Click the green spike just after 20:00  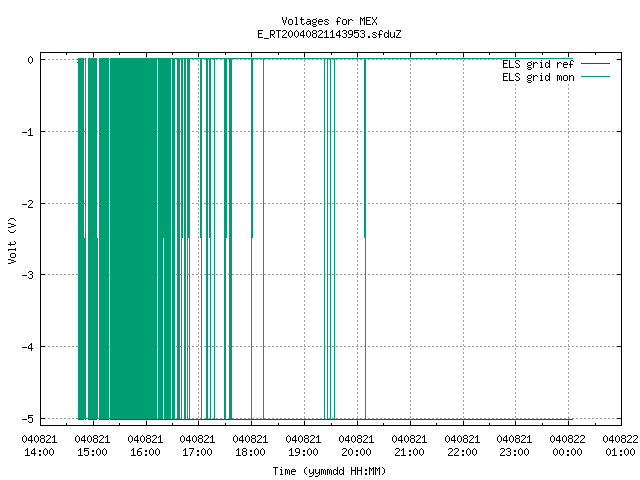[x=365, y=239]
